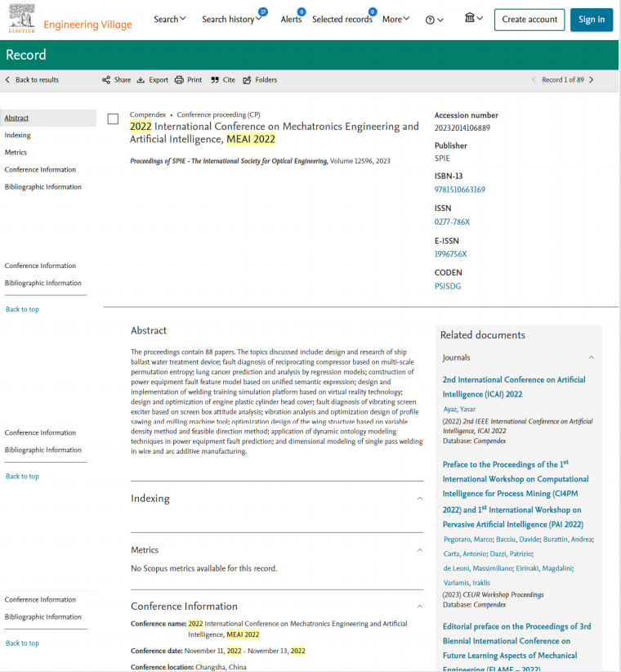
Task: Select the record checkbox beside the title
Action: pos(113,119)
